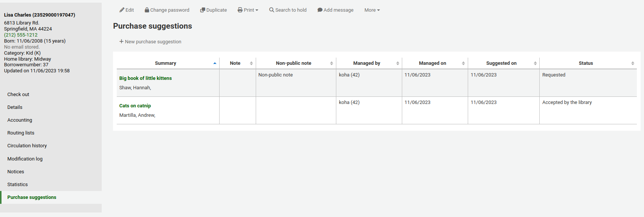Screen dimensions: 644x217
Task: Sort table by Summary column arrow
Action: click(x=215, y=63)
